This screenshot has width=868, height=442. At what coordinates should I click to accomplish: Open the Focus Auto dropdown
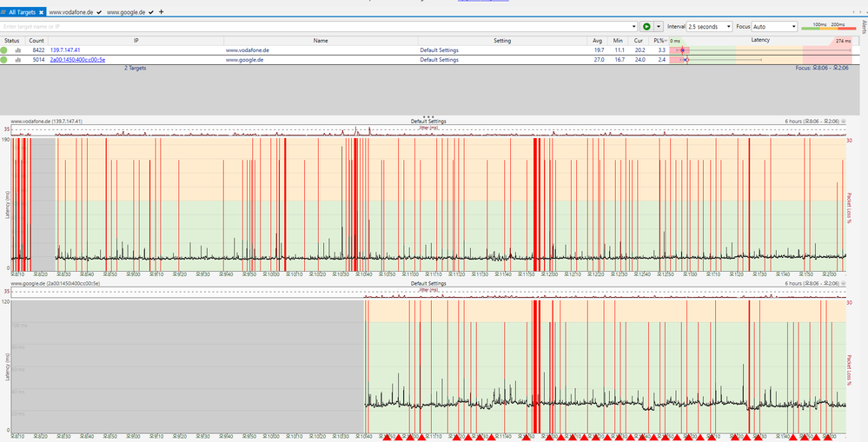(x=774, y=27)
